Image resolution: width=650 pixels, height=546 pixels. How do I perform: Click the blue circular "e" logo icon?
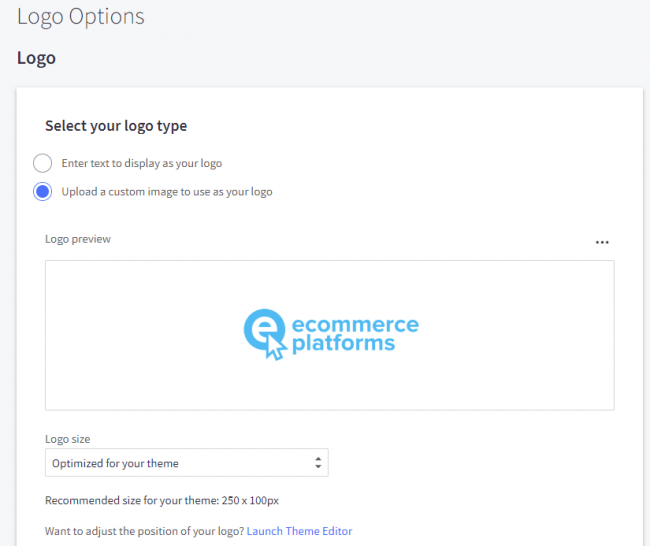[x=264, y=330]
